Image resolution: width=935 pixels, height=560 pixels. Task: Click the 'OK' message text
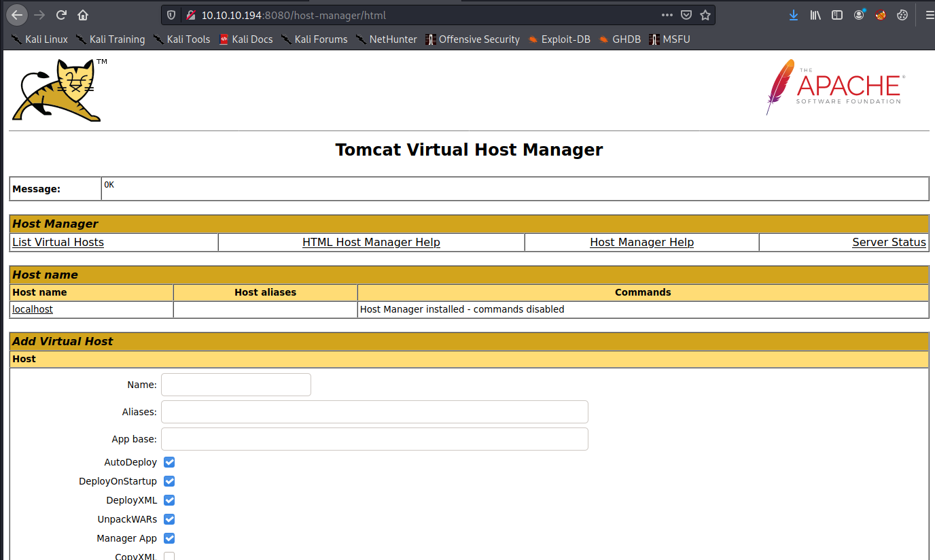click(x=109, y=184)
